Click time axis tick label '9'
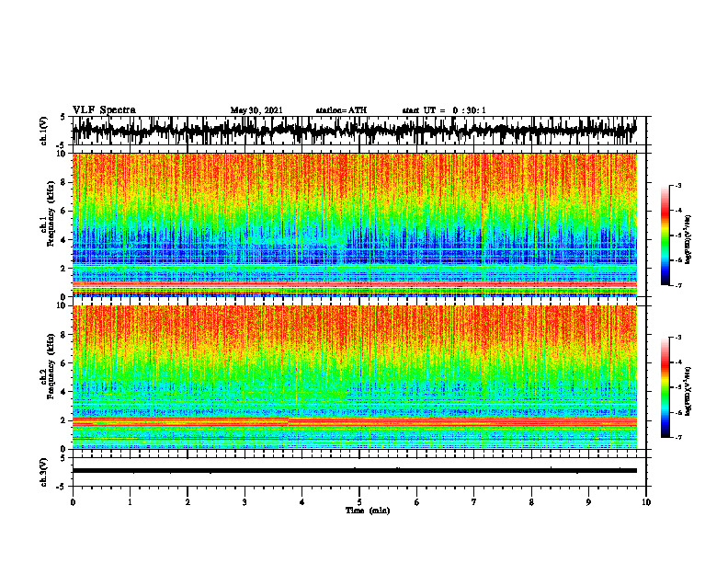Image resolution: width=728 pixels, height=563 pixels. [588, 502]
